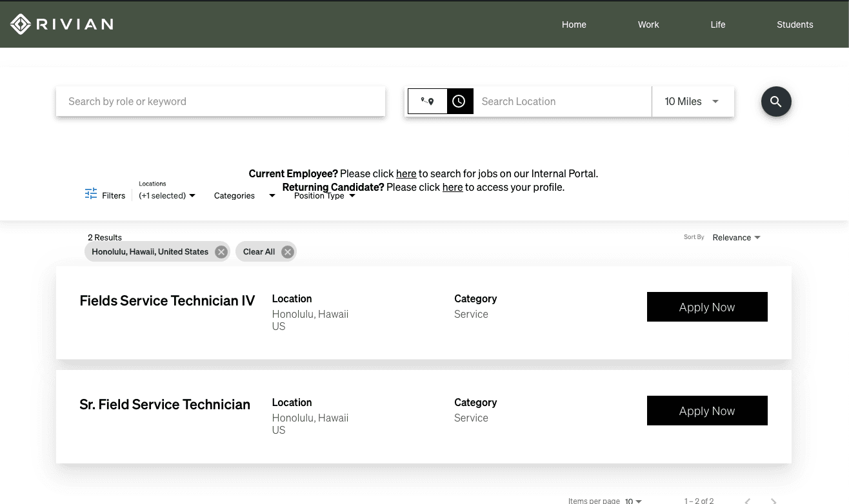Click the '1 – 2 of 2' pagination text
The image size is (849, 504).
coord(699,501)
